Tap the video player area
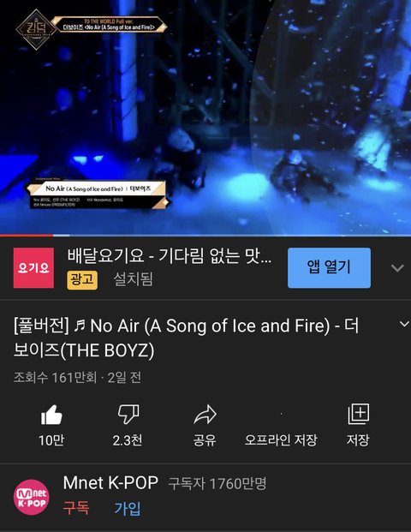The width and height of the screenshot is (411, 532). click(205, 117)
